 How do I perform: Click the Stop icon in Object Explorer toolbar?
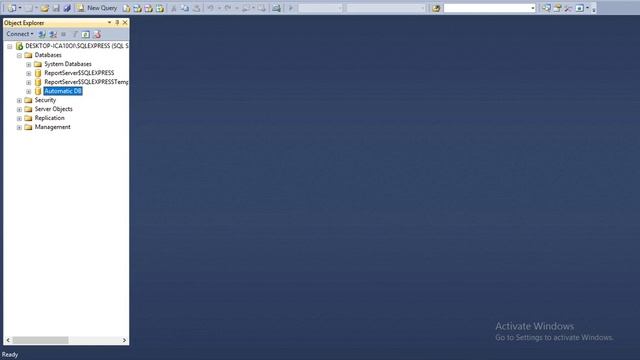[63, 34]
